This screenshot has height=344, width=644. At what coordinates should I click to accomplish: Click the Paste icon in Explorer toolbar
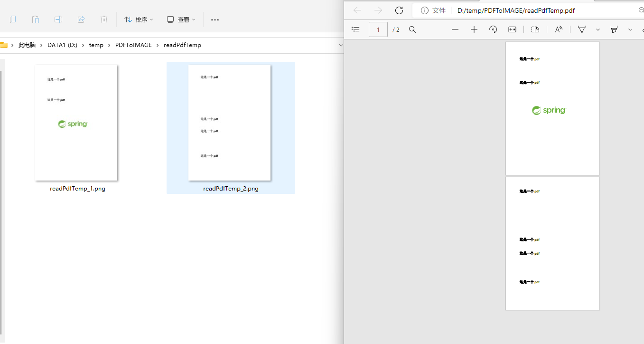point(36,19)
